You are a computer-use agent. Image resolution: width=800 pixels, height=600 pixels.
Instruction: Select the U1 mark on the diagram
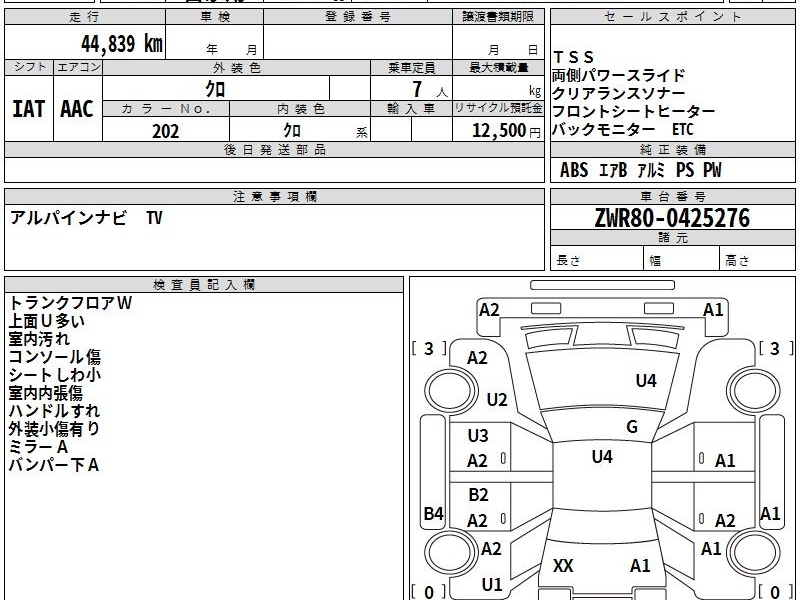491,585
